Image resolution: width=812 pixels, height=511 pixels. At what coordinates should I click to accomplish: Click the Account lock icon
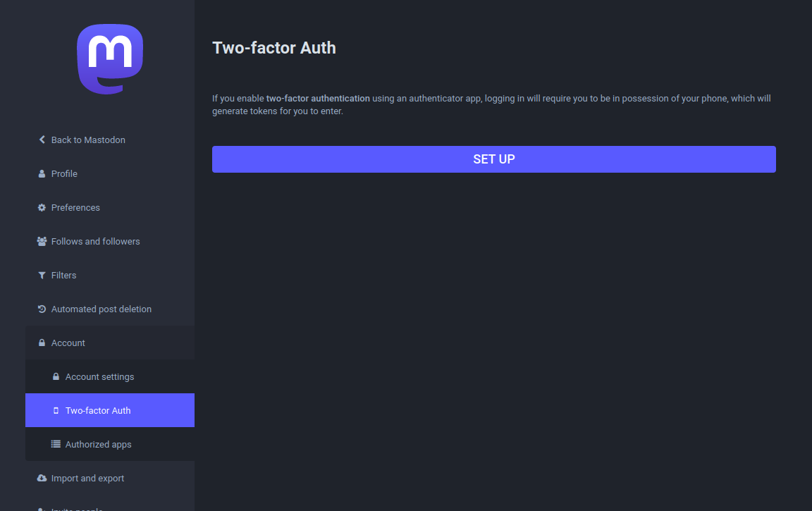42,343
